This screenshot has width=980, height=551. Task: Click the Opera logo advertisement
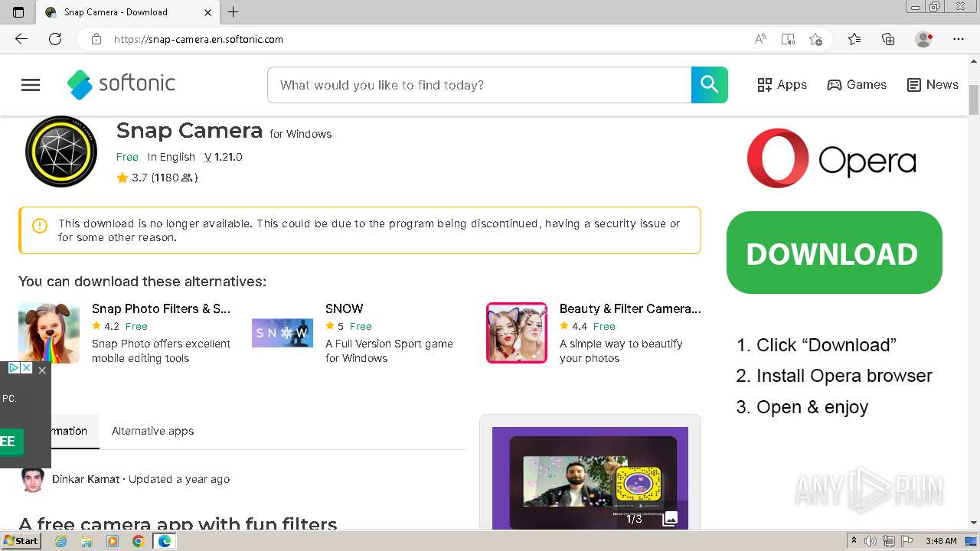831,158
